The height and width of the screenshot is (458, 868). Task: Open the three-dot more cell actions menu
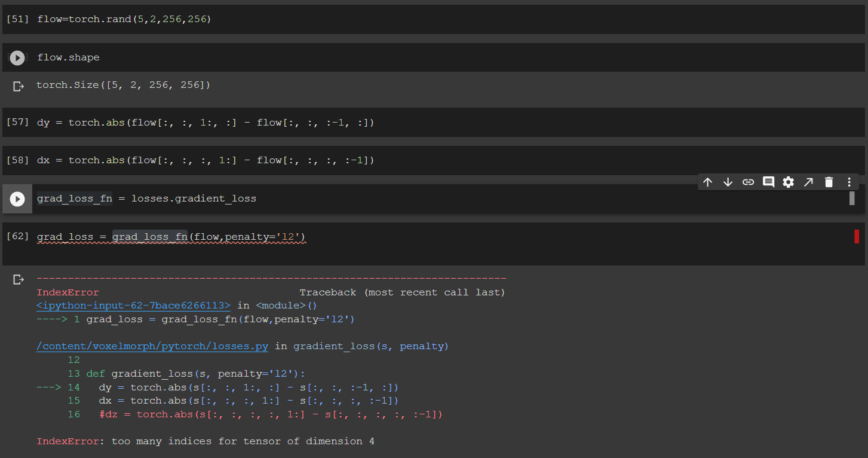849,182
